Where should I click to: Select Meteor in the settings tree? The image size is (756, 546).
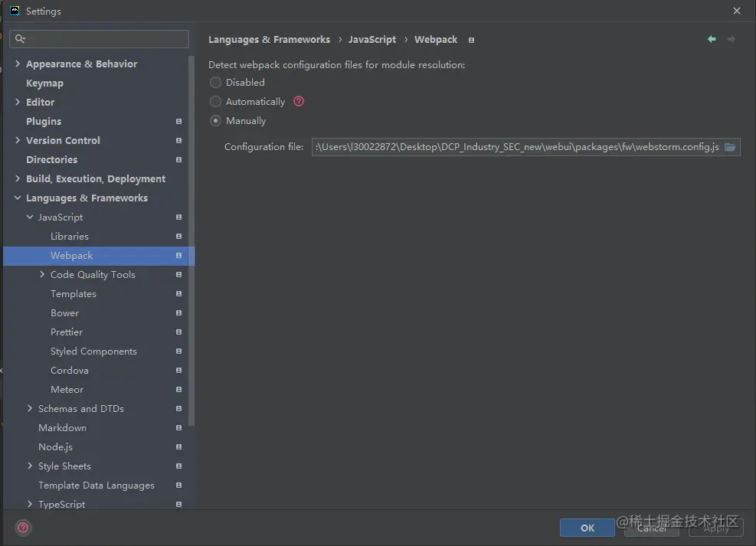(67, 389)
